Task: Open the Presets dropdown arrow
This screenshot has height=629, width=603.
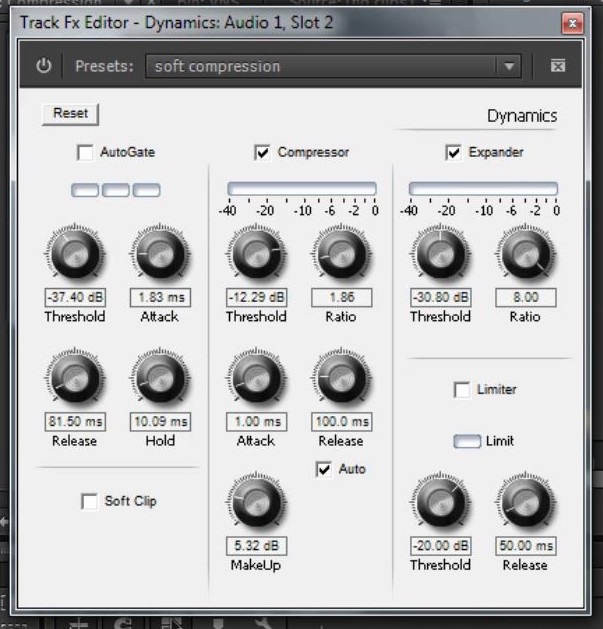Action: pos(509,66)
